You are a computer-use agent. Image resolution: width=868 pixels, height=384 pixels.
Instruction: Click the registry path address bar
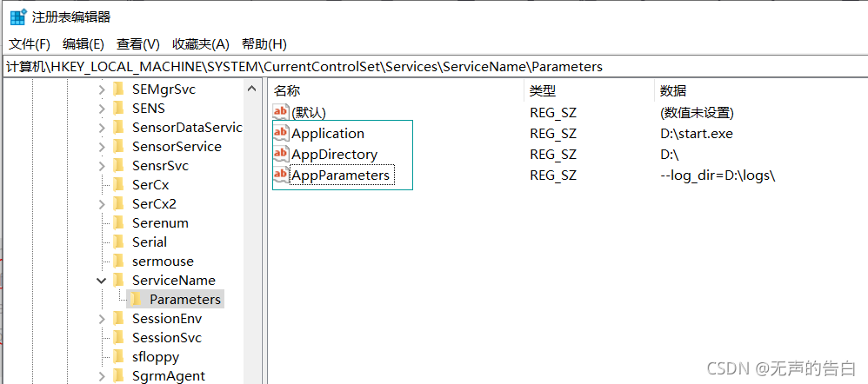[434, 67]
